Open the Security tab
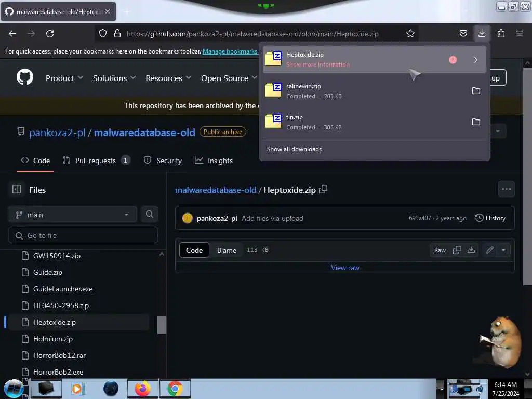The image size is (532, 399). (x=163, y=161)
